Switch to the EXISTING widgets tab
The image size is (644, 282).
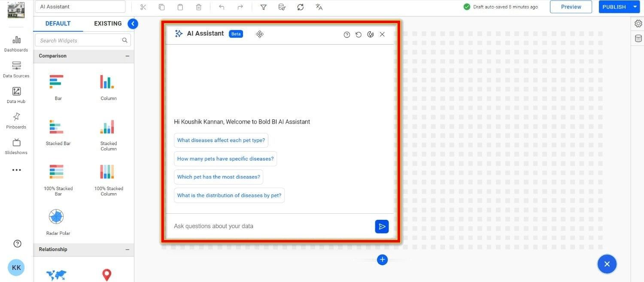pos(108,24)
